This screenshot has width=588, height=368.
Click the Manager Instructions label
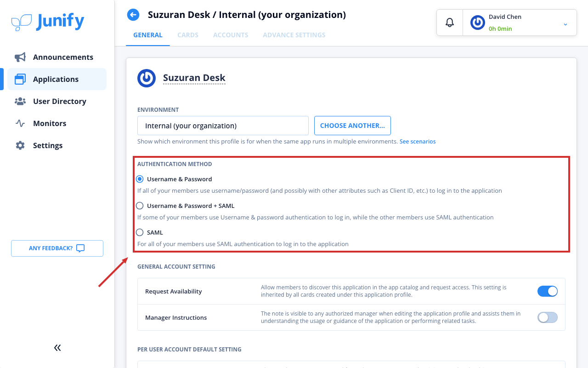176,317
